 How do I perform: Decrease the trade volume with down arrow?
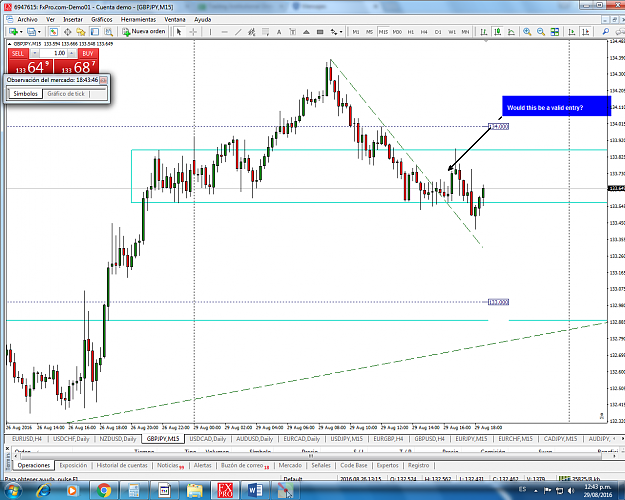(x=35, y=53)
